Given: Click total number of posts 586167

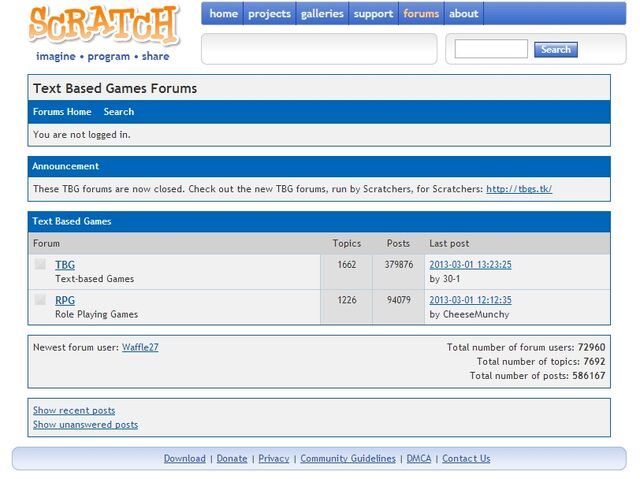Looking at the screenshot, I should (589, 376).
